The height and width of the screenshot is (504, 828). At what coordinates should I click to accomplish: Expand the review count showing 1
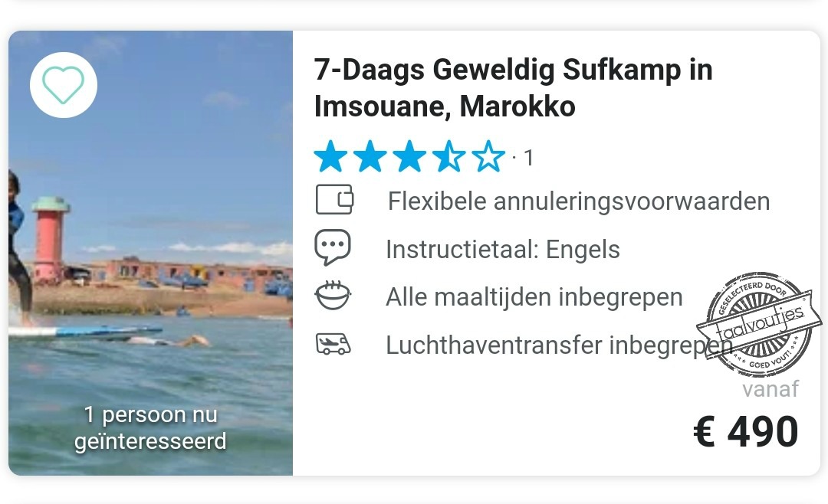coord(524,159)
